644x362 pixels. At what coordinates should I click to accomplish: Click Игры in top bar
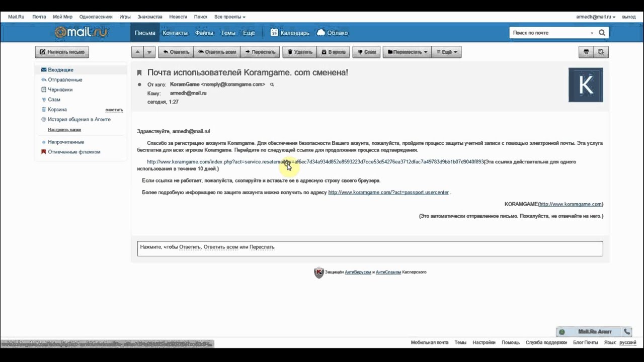click(x=125, y=17)
